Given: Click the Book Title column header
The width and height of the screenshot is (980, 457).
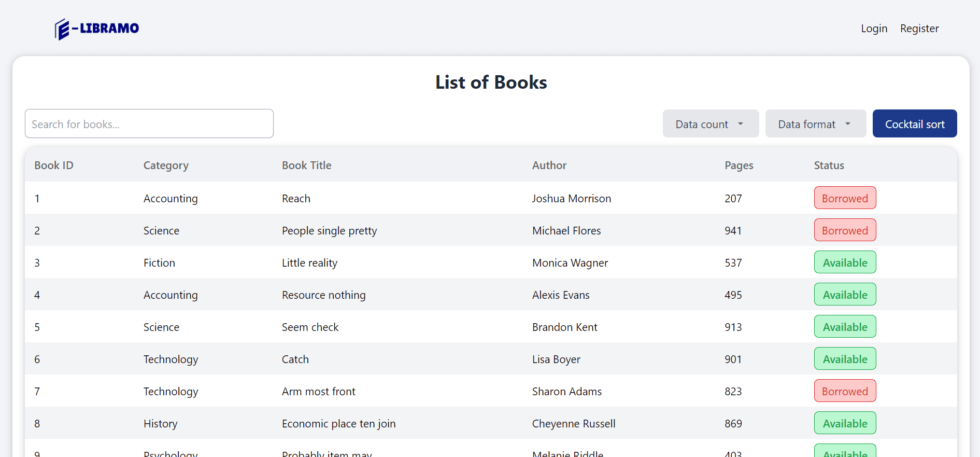Looking at the screenshot, I should [x=306, y=165].
